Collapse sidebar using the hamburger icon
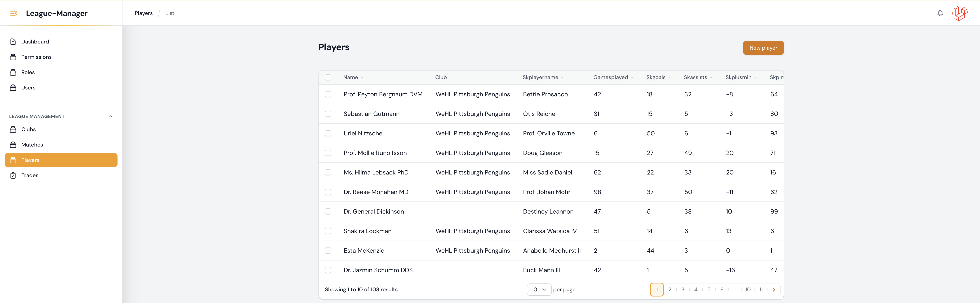 pyautogui.click(x=14, y=13)
